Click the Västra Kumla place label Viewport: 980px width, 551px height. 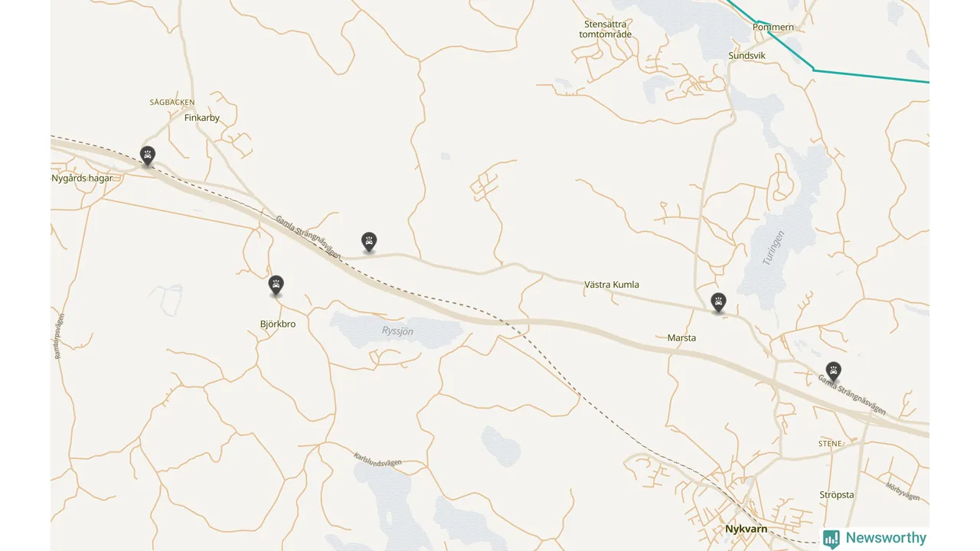pos(612,285)
